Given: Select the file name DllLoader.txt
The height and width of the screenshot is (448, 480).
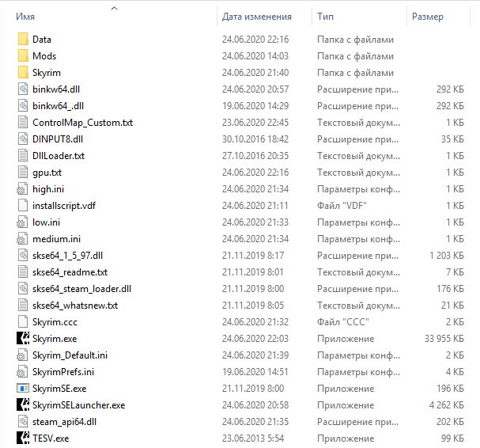Looking at the screenshot, I should (59, 156).
